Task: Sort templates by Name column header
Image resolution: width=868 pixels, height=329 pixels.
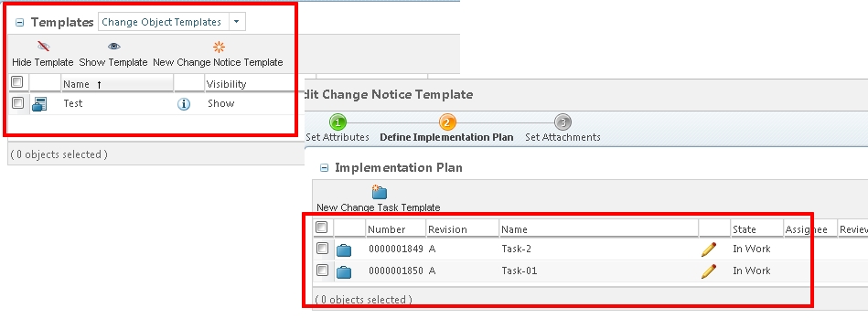Action: (x=117, y=84)
